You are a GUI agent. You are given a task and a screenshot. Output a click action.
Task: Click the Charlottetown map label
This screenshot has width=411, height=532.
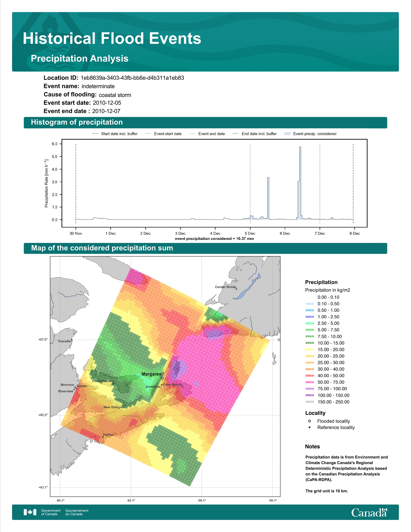(x=103, y=381)
